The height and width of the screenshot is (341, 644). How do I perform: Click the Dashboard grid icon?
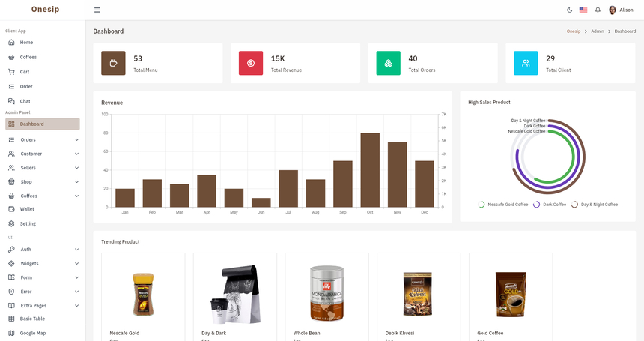11,124
